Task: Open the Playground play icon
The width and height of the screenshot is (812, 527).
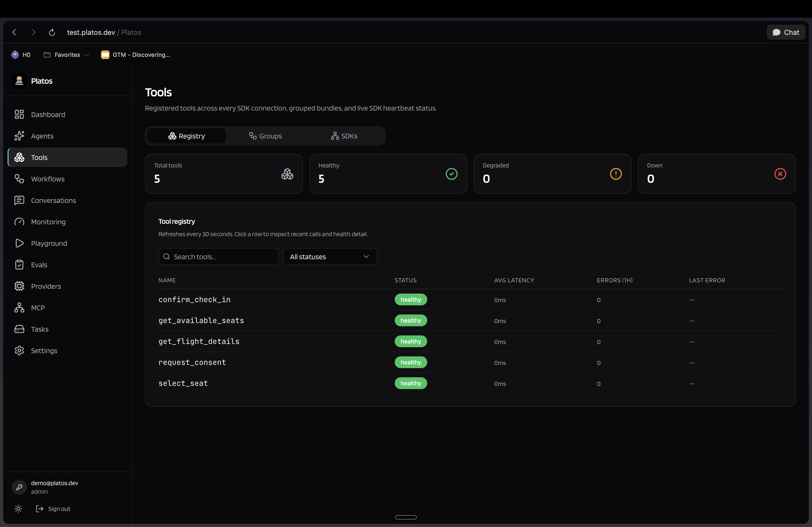Action: click(x=19, y=243)
